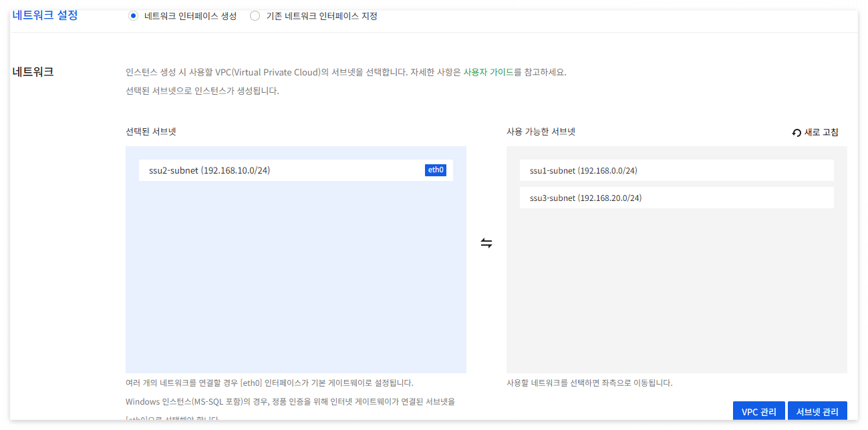Select '기존 네트워크 인터페이스 지정' radio button
Image resolution: width=868 pixels, height=430 pixels.
(255, 16)
